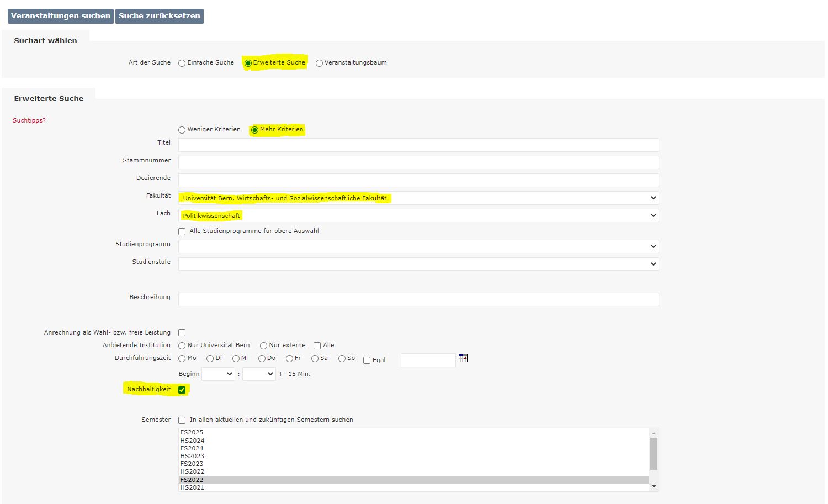Click the Veranstaltungen suchen button
This screenshot has width=828, height=504.
coord(61,16)
